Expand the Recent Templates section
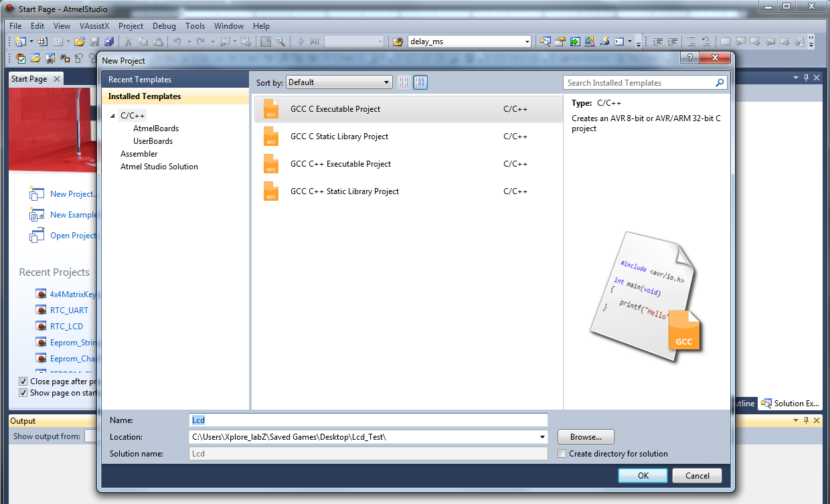This screenshot has height=504, width=830. click(175, 80)
